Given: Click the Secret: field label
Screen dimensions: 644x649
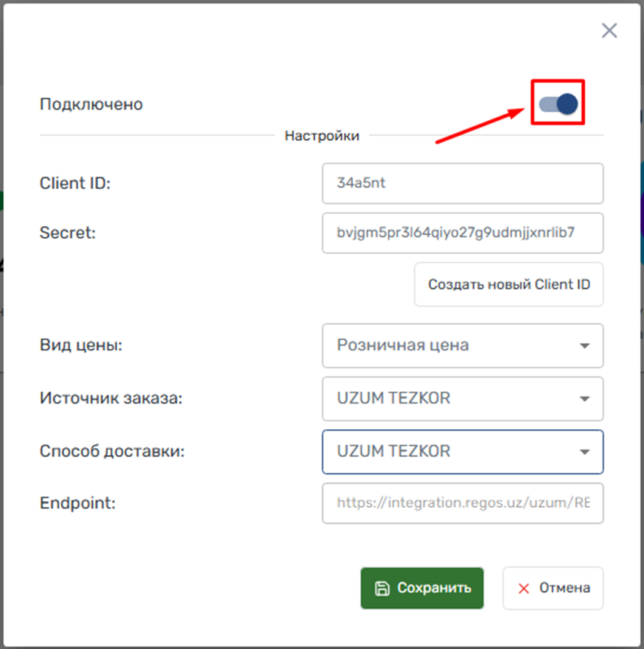Looking at the screenshot, I should pos(68,233).
